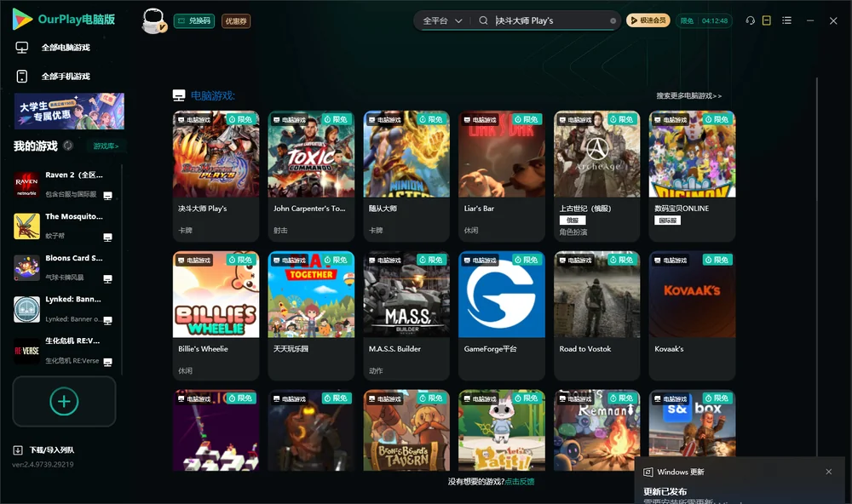Click the PC icon on The Mosquito row
852x504 pixels.
coord(107,237)
